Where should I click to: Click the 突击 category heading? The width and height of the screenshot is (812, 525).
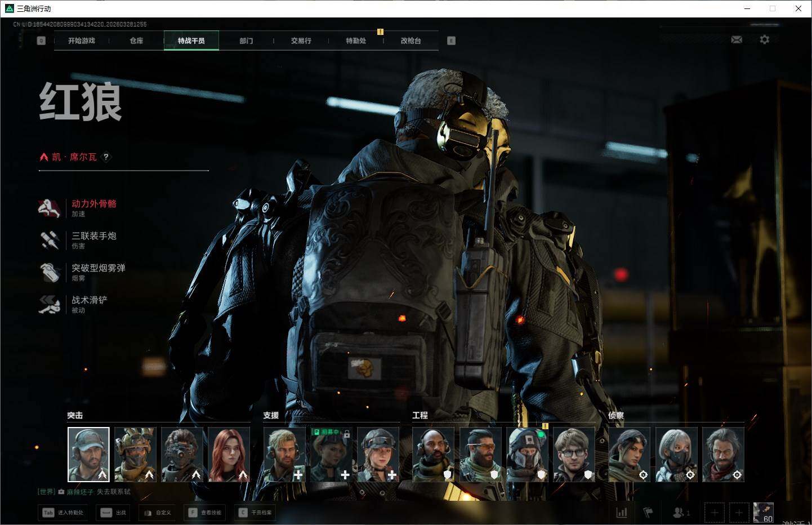tap(75, 415)
